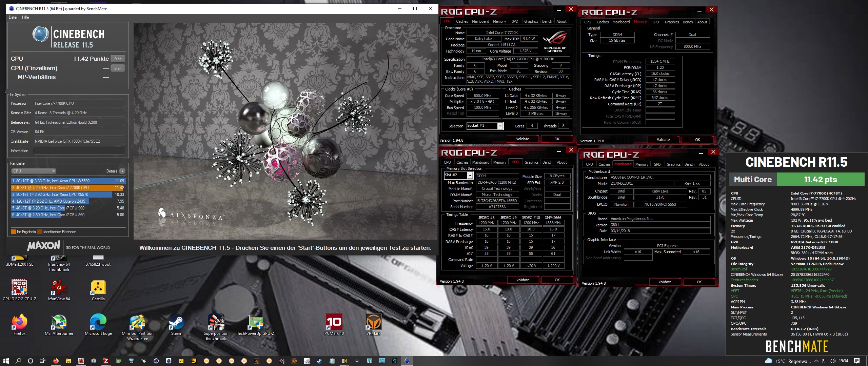Open the CPUID ROG CPU-Z desktop shortcut
Image resolution: width=868 pixels, height=366 pixels.
tap(19, 290)
